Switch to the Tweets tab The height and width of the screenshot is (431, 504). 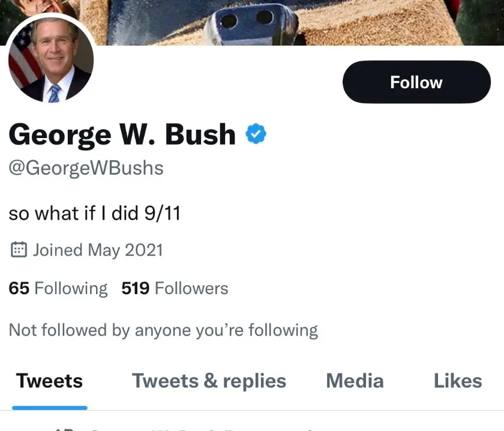49,381
